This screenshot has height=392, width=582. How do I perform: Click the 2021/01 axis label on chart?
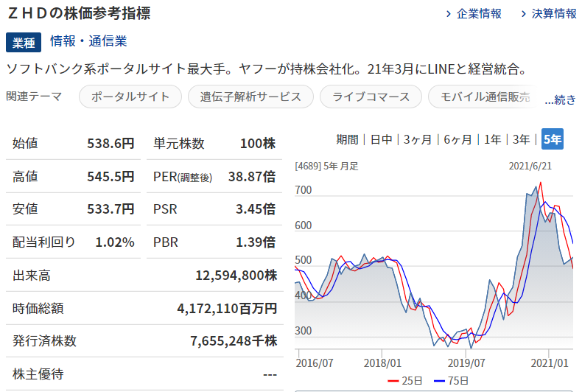550,363
